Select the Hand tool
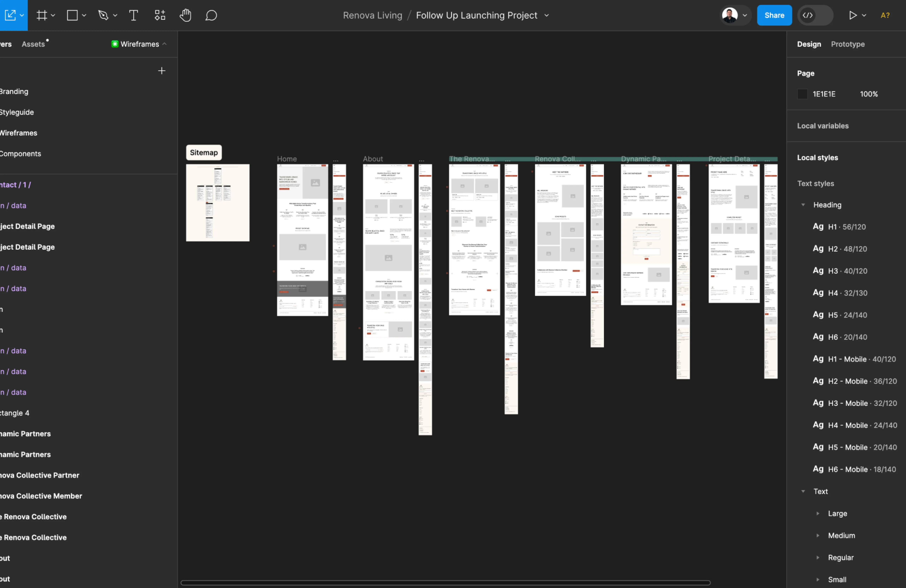Screen dimensions: 906x588 pyautogui.click(x=185, y=15)
